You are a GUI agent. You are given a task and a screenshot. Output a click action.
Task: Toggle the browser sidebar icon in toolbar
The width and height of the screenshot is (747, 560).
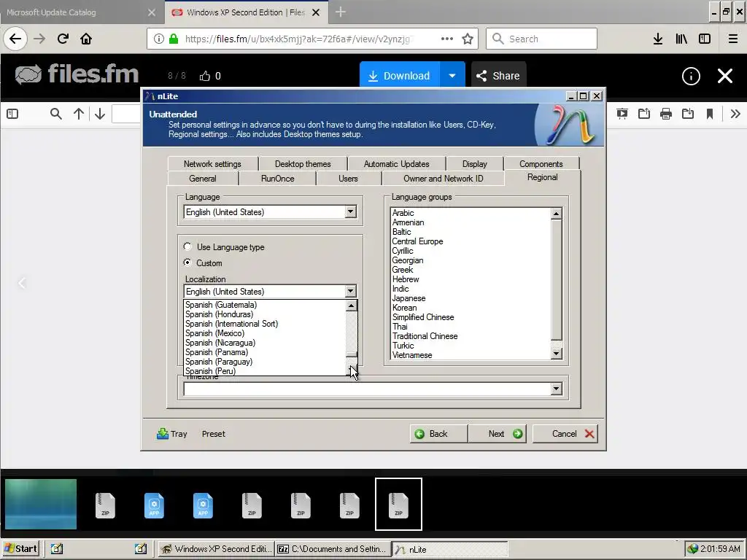click(x=705, y=39)
